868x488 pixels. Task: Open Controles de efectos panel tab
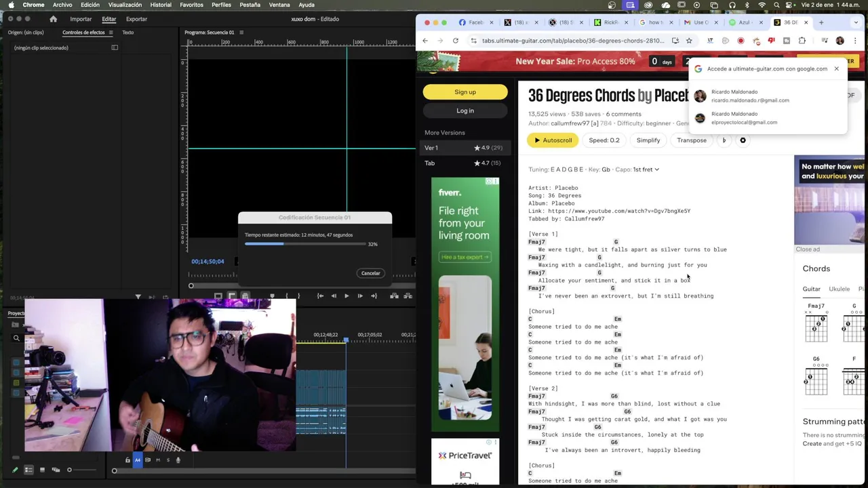coord(83,33)
